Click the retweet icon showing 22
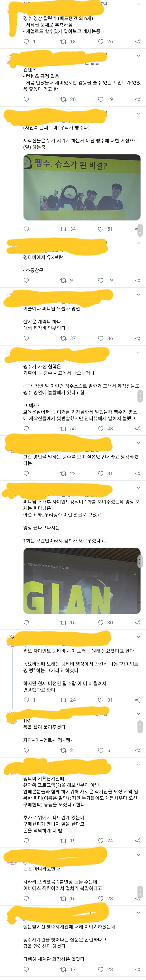 click(64, 473)
